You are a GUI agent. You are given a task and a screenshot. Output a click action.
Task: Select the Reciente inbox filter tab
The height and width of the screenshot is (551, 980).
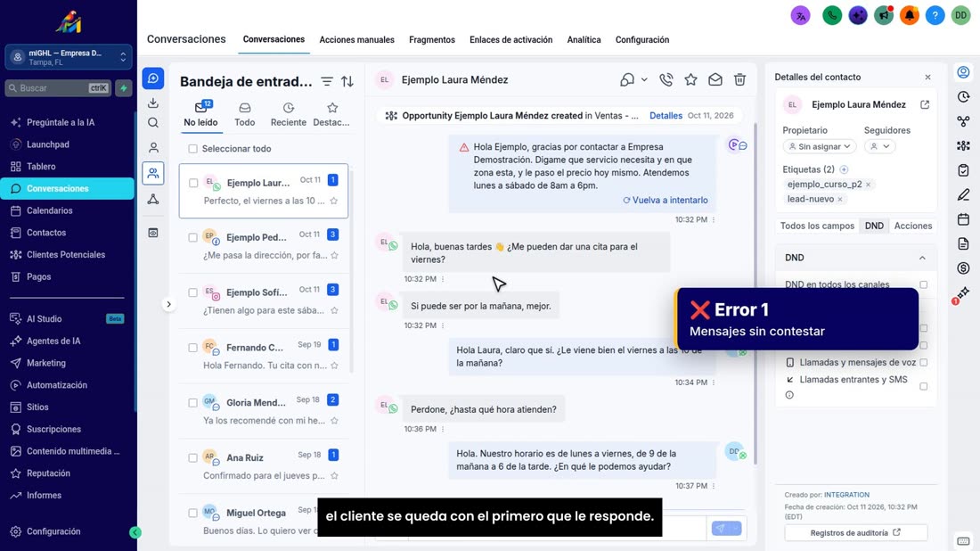[288, 115]
